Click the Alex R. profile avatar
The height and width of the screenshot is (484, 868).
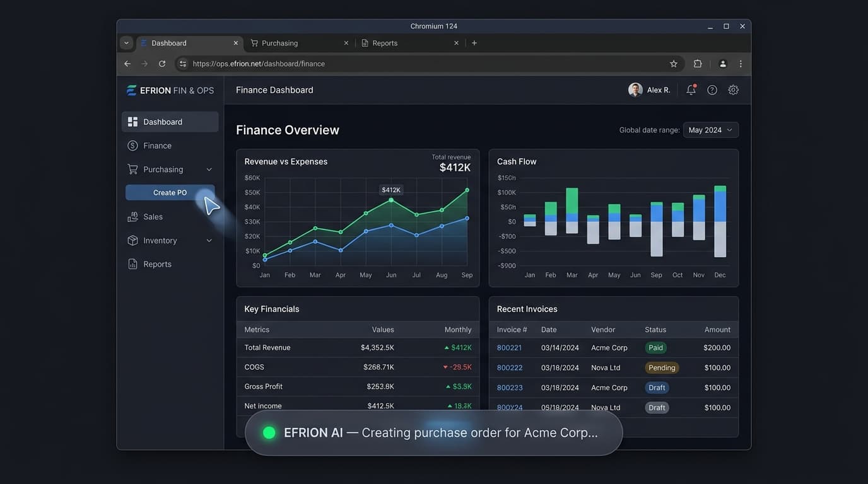click(x=635, y=90)
